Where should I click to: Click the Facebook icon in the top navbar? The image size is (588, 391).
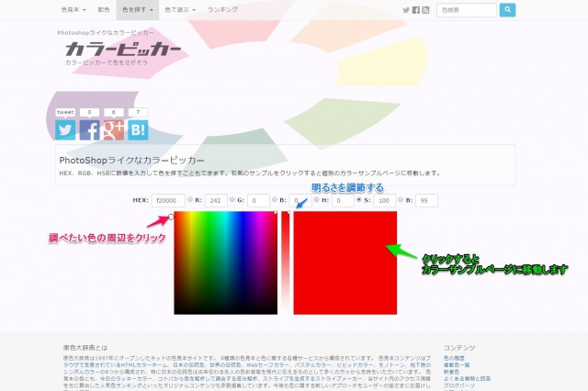tap(415, 10)
